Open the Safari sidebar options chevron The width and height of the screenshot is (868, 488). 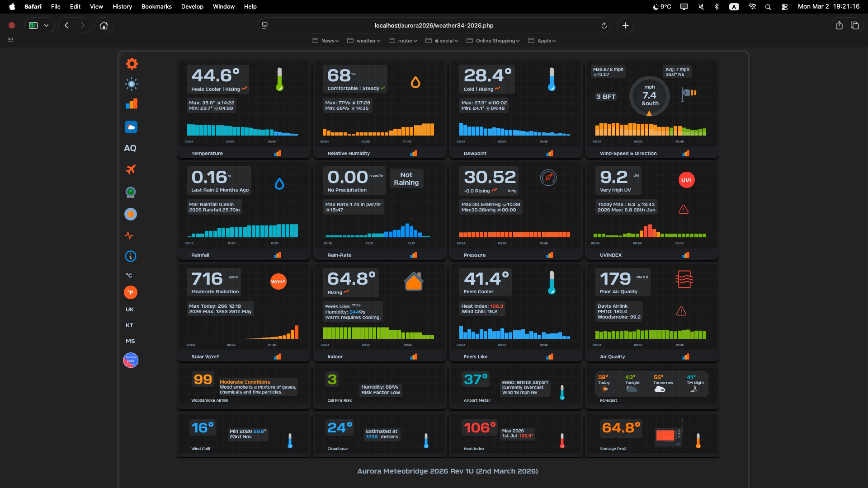point(46,26)
